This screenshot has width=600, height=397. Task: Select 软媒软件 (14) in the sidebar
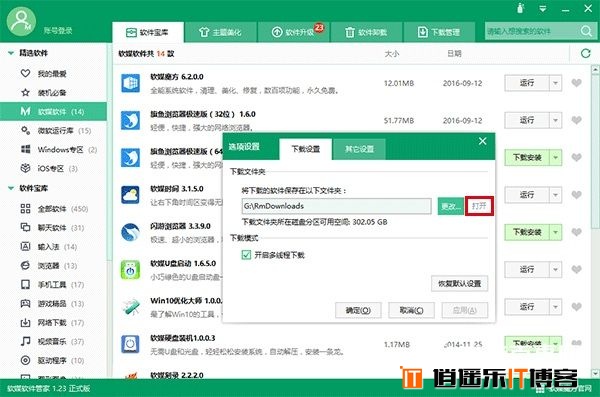coord(53,111)
